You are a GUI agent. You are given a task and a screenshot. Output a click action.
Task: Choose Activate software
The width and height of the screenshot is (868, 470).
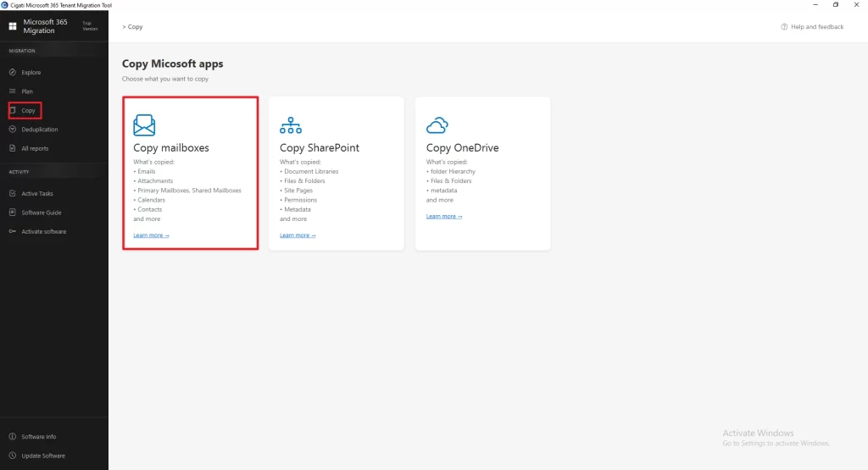tap(44, 232)
